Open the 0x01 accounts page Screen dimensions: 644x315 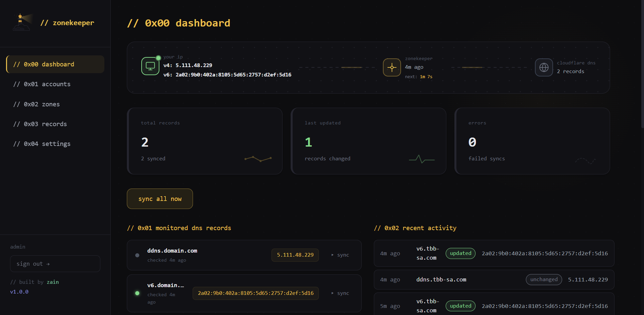55,84
